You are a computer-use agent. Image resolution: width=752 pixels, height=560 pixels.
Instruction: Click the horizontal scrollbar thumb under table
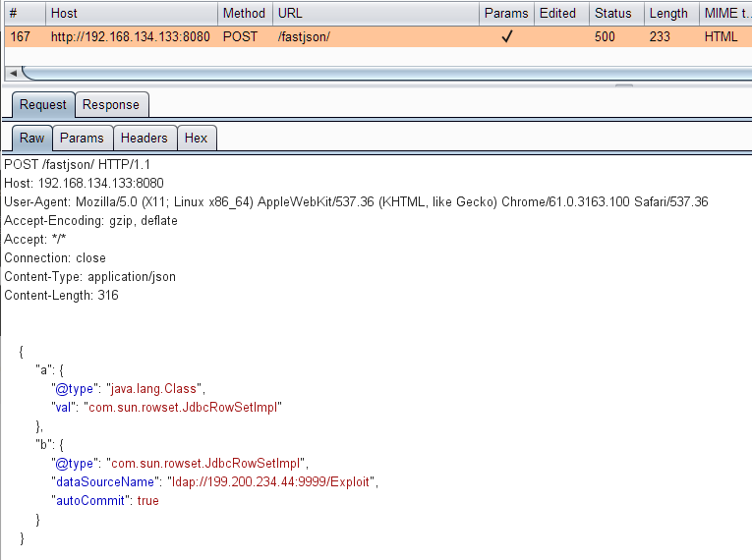(386, 74)
